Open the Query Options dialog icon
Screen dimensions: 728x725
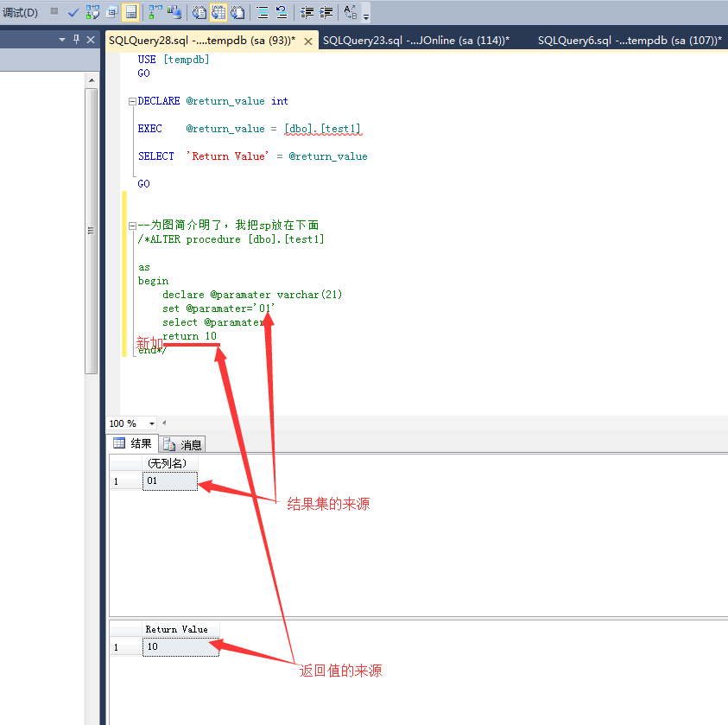pos(112,13)
